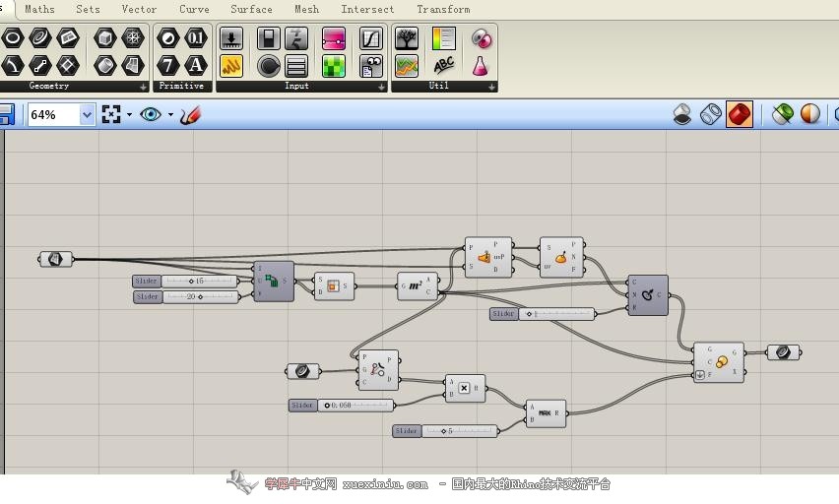The height and width of the screenshot is (504, 839).
Task: Open the Intersect tab
Action: 367,9
